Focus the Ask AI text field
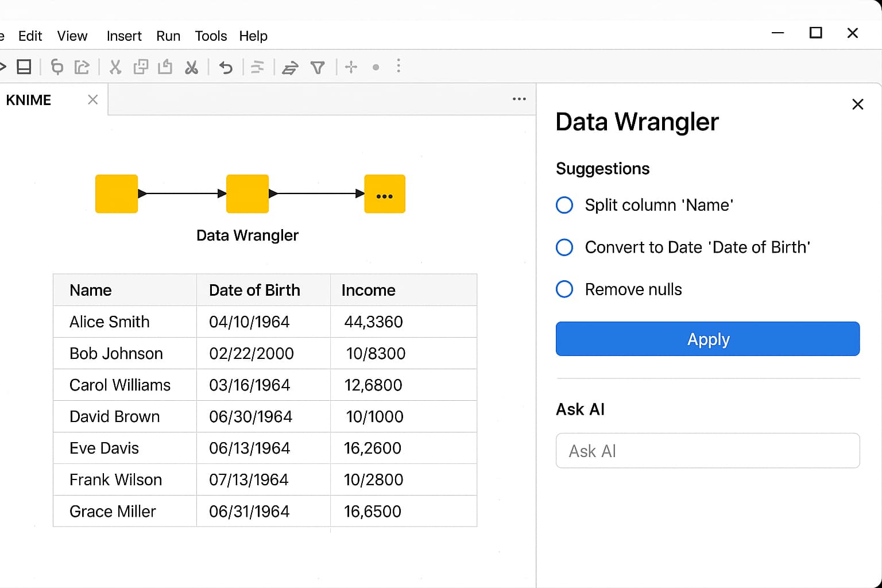 tap(707, 451)
